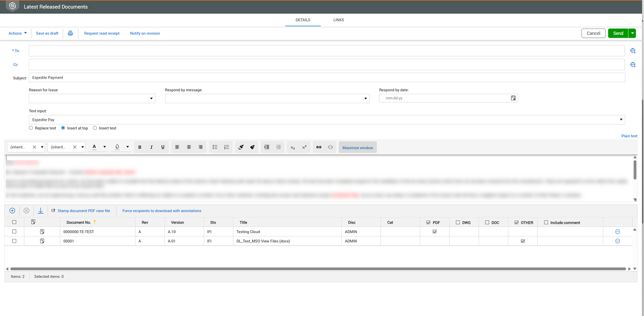Click the add document plus icon

pos(12,211)
